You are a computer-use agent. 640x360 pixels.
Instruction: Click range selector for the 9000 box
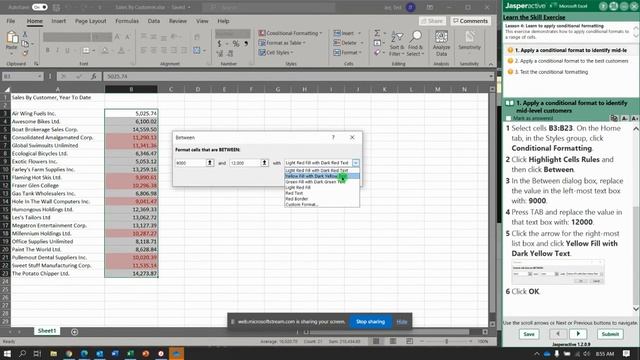click(x=210, y=163)
